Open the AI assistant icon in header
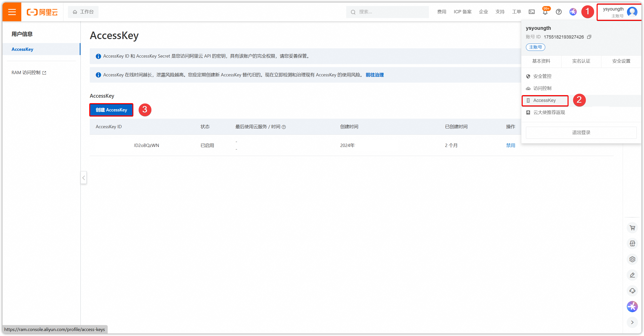This screenshot has height=336, width=644. [x=573, y=12]
